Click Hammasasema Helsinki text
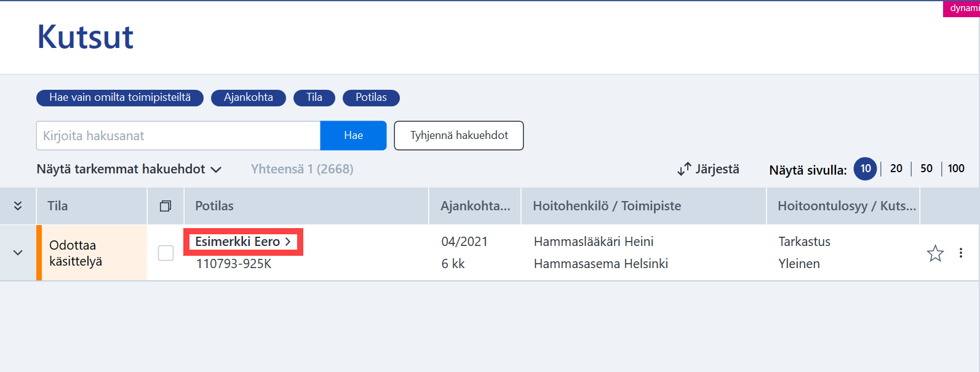This screenshot has height=372, width=980. [601, 264]
